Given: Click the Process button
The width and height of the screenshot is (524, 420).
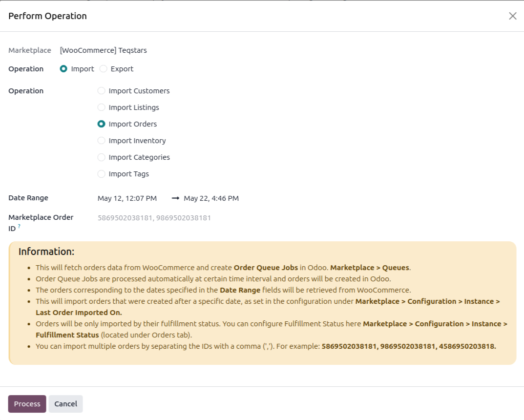Looking at the screenshot, I should pos(27,403).
